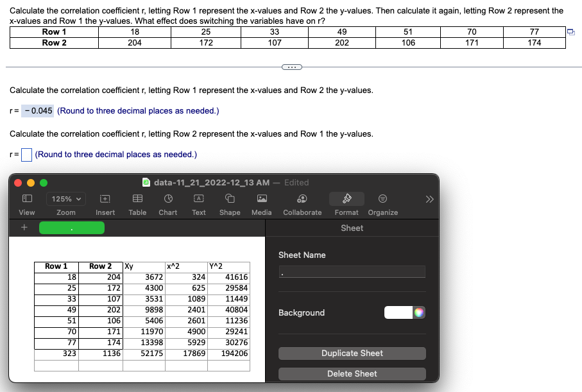Click Duplicate Sheet button
The width and height of the screenshot is (582, 392).
[x=352, y=354]
